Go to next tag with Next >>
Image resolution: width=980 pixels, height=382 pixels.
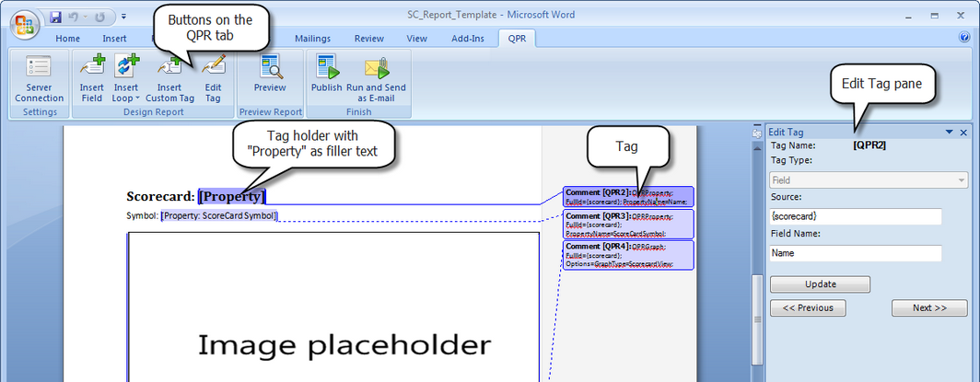click(929, 307)
